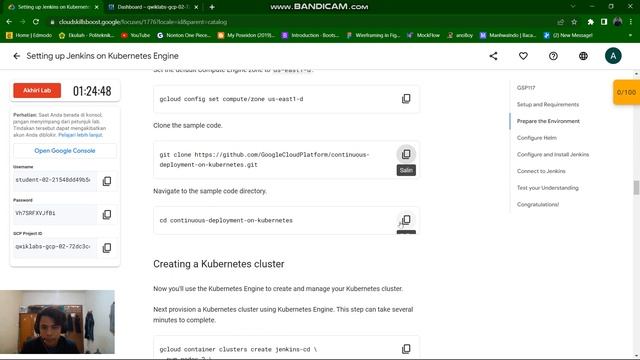The image size is (640, 360).
Task: Jump to Prepare the Environment section
Action: coord(548,121)
